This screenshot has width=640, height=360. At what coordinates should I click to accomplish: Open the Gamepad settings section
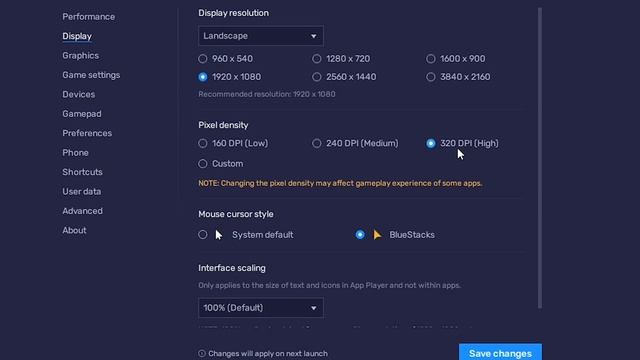(x=82, y=114)
